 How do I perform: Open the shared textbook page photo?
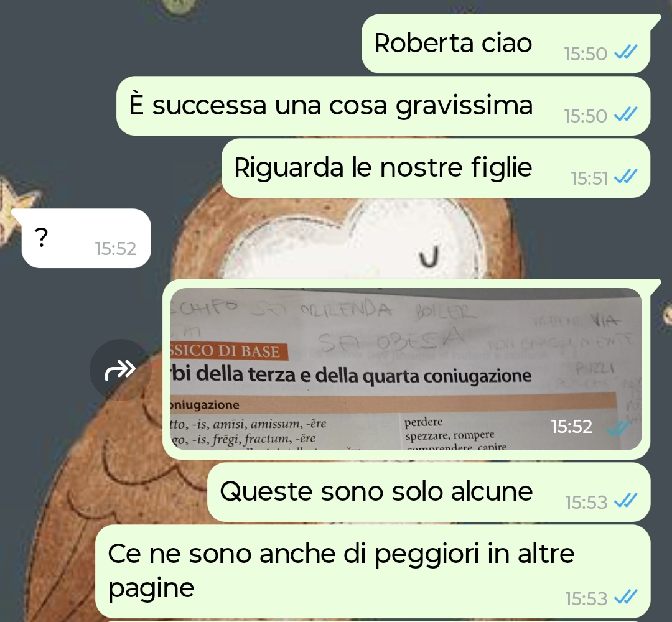coord(406,369)
